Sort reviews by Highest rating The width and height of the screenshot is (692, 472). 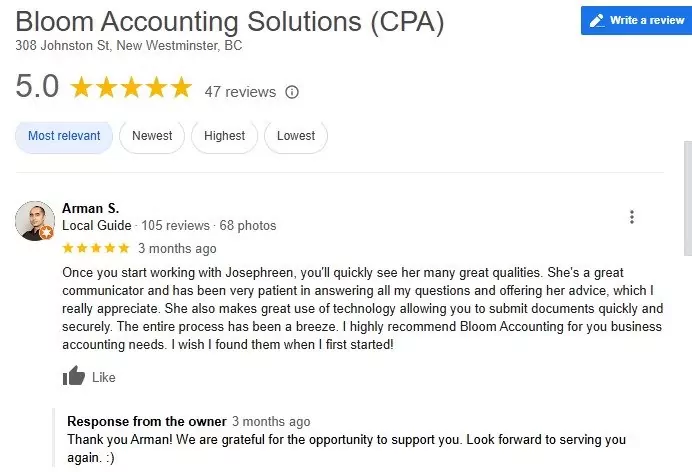click(224, 136)
